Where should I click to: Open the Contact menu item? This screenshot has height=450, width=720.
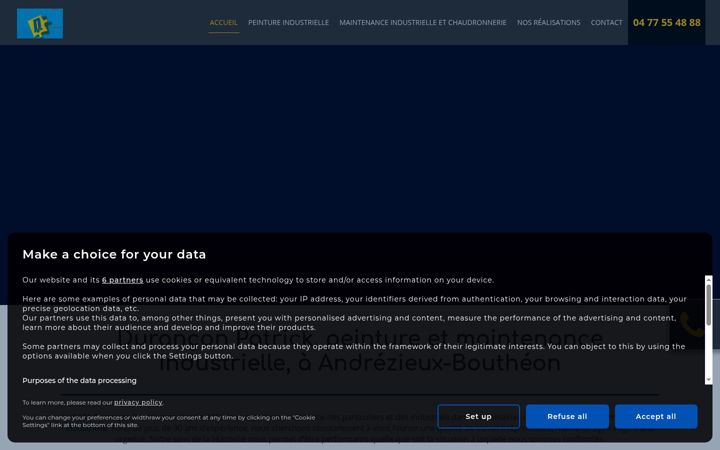607,22
